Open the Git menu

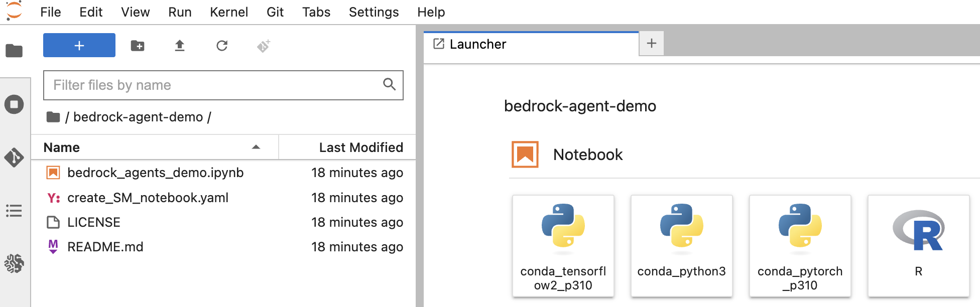tap(275, 12)
